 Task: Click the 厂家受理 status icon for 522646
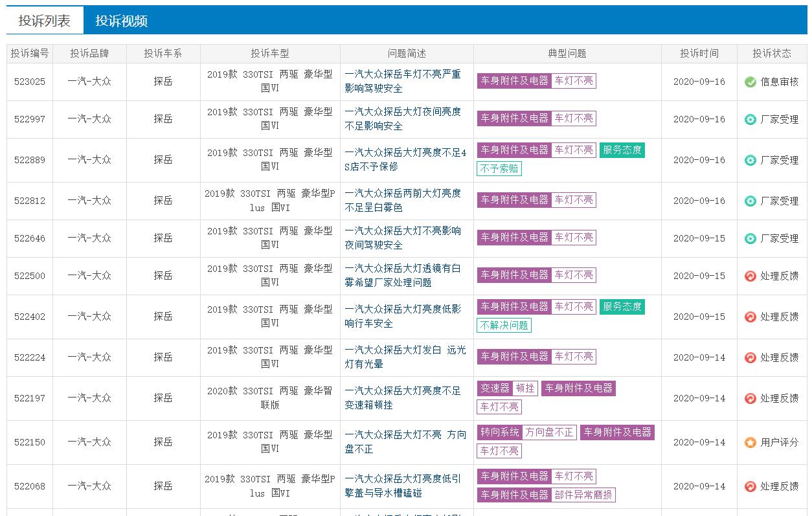tap(750, 239)
